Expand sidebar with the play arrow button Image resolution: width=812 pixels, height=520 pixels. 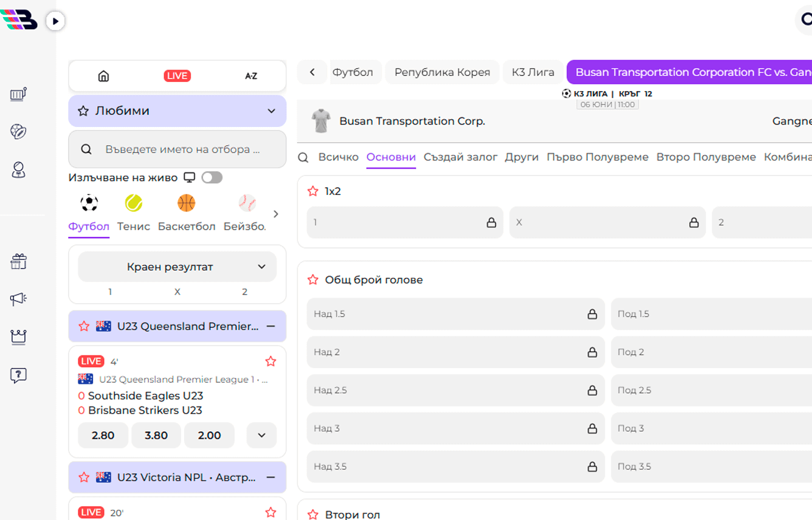(55, 21)
